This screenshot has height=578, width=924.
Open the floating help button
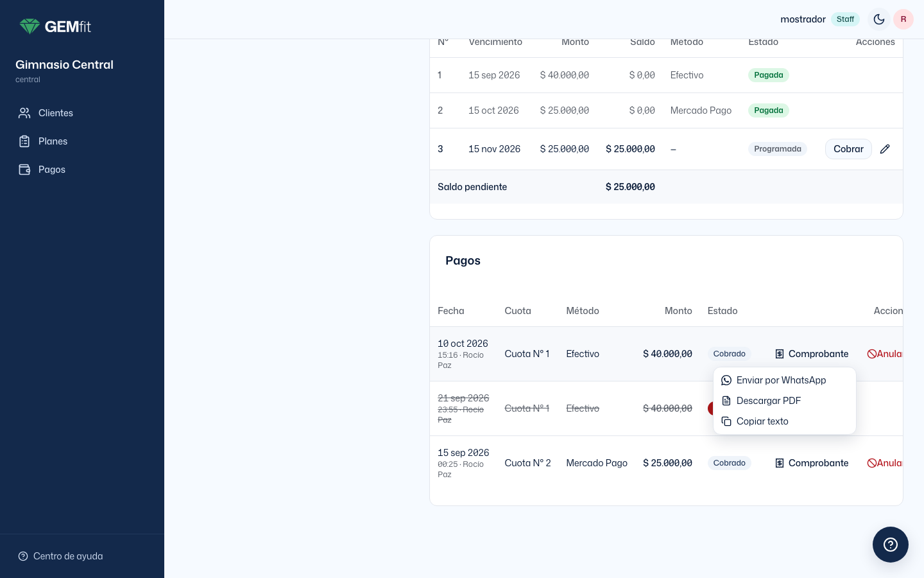coord(891,545)
